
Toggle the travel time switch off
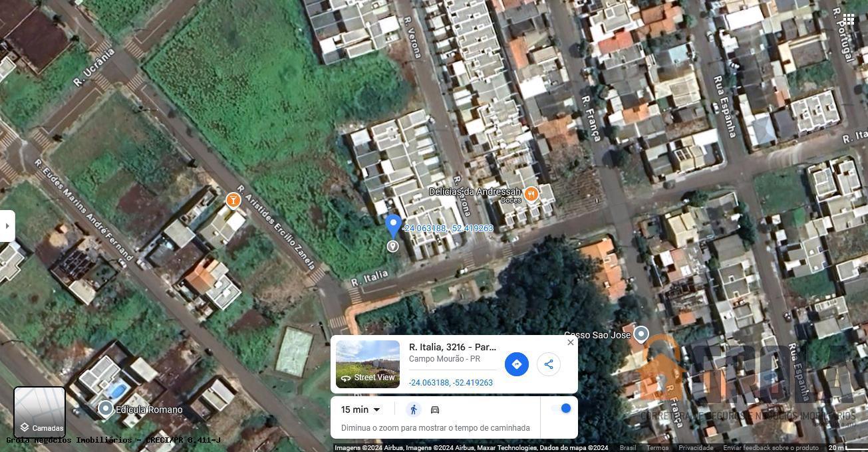point(561,408)
